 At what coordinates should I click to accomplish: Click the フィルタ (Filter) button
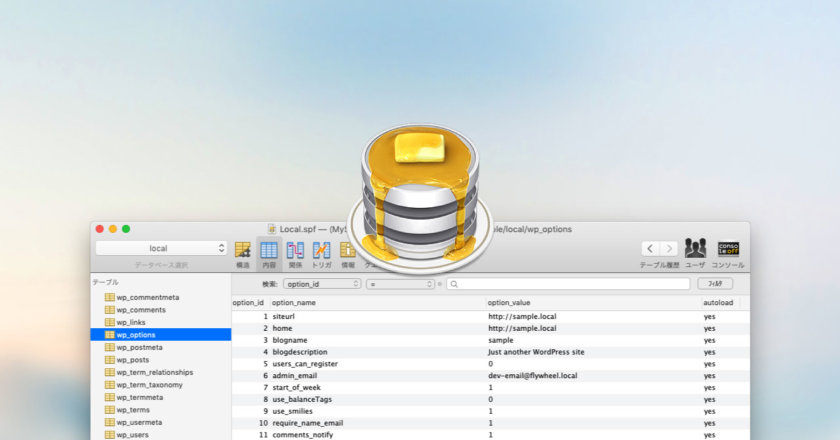(715, 284)
